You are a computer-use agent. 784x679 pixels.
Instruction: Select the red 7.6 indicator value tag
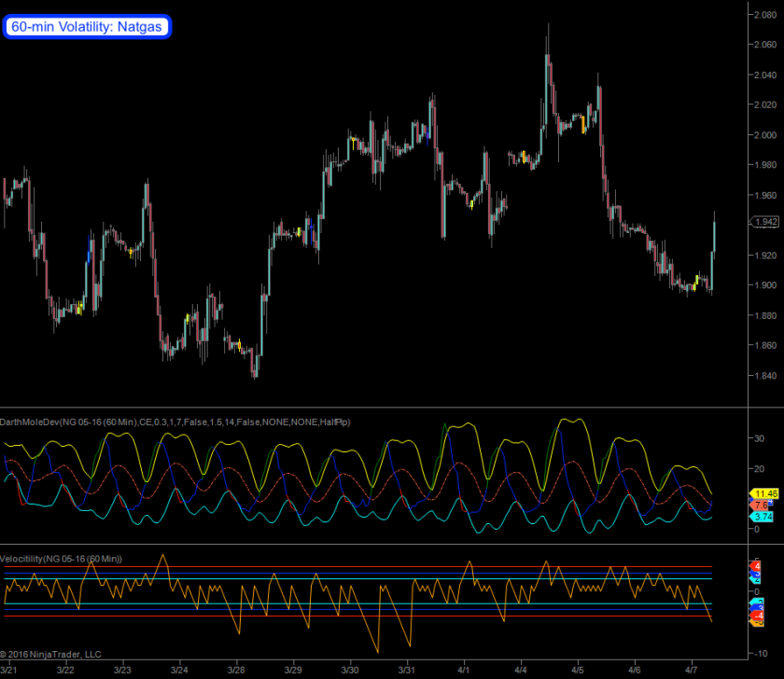[x=761, y=505]
